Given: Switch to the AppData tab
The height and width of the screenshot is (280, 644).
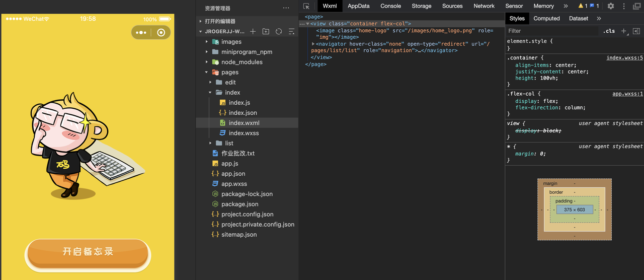Looking at the screenshot, I should pos(359,6).
